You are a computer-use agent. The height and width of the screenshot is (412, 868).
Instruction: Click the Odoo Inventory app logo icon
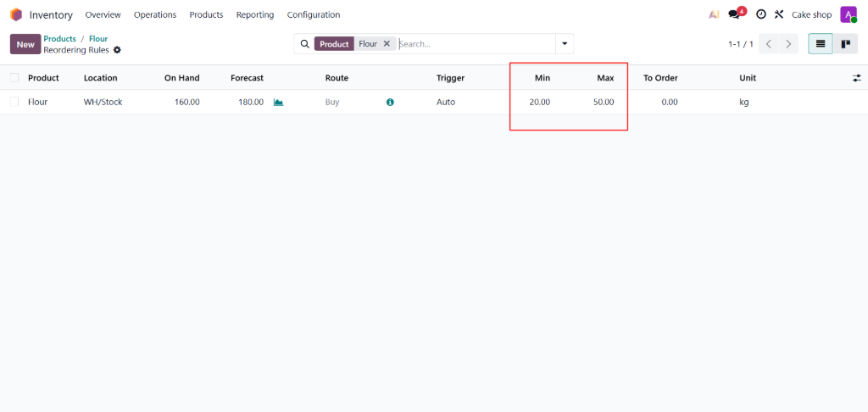16,14
